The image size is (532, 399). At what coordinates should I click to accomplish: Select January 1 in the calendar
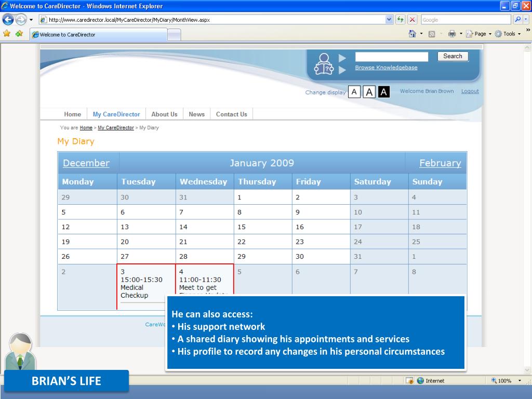click(263, 197)
